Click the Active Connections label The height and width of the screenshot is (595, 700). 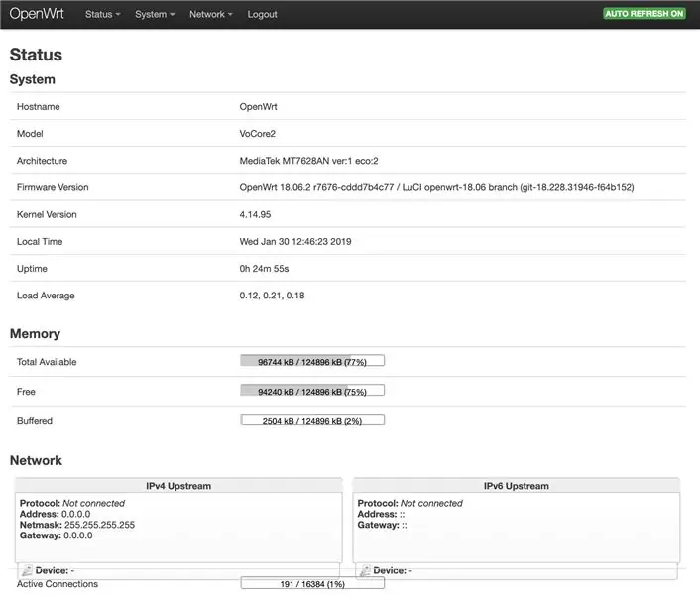(x=58, y=584)
